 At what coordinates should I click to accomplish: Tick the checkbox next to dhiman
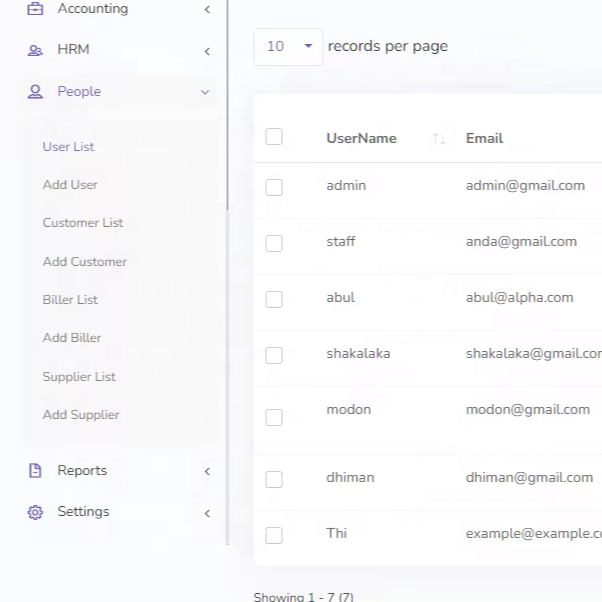(x=274, y=479)
